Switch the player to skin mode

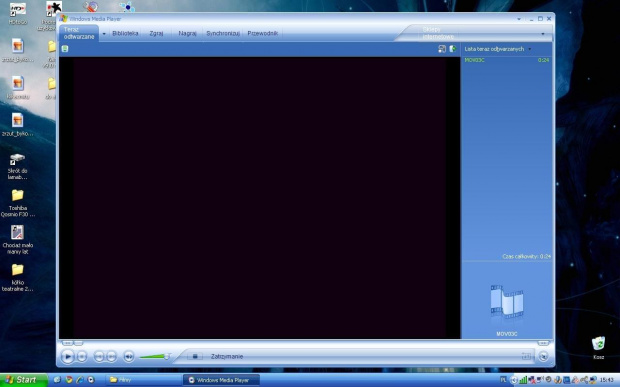tap(543, 356)
